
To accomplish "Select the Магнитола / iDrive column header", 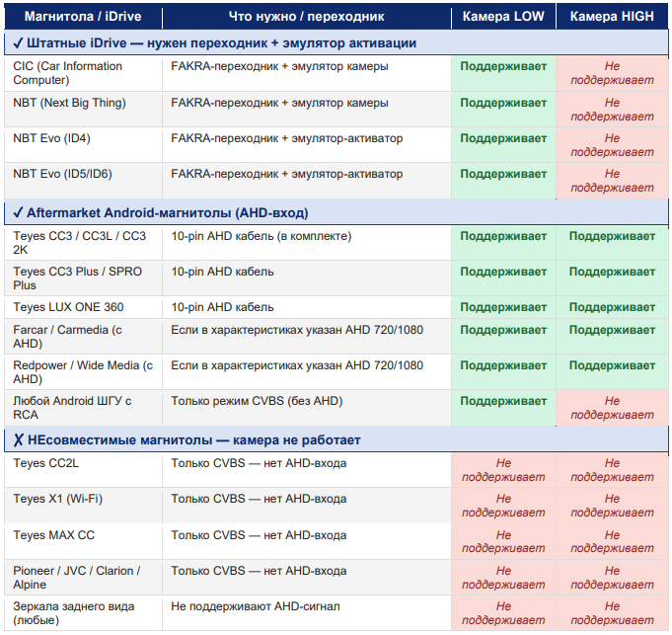I will tap(83, 16).
